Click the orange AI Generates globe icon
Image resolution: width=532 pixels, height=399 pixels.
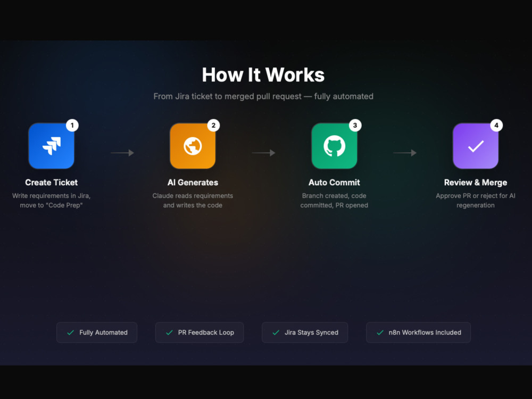click(193, 146)
